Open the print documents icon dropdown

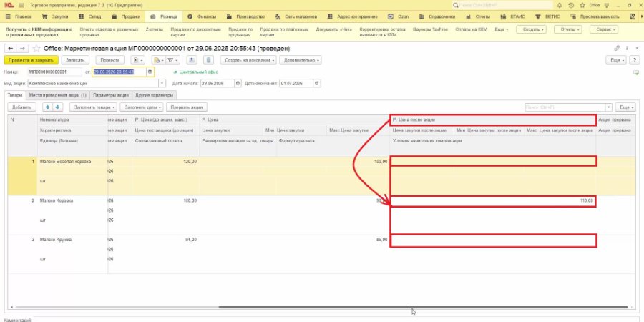[x=158, y=60]
